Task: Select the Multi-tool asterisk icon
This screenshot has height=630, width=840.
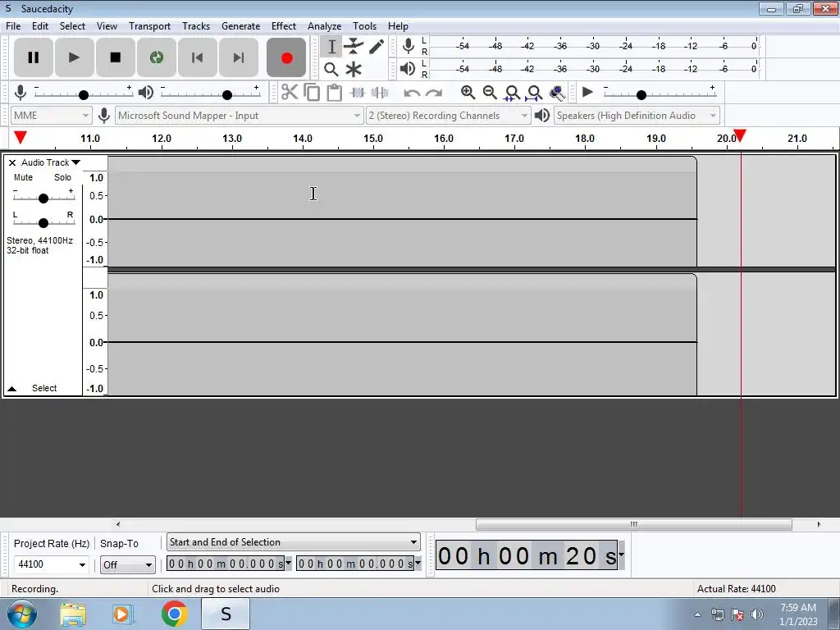Action: [x=354, y=70]
